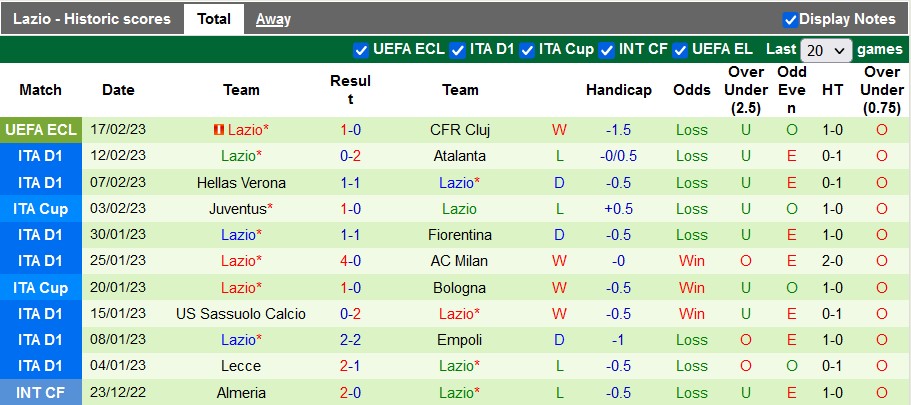Switch to the Away tab
This screenshot has height=405, width=911.
click(273, 19)
